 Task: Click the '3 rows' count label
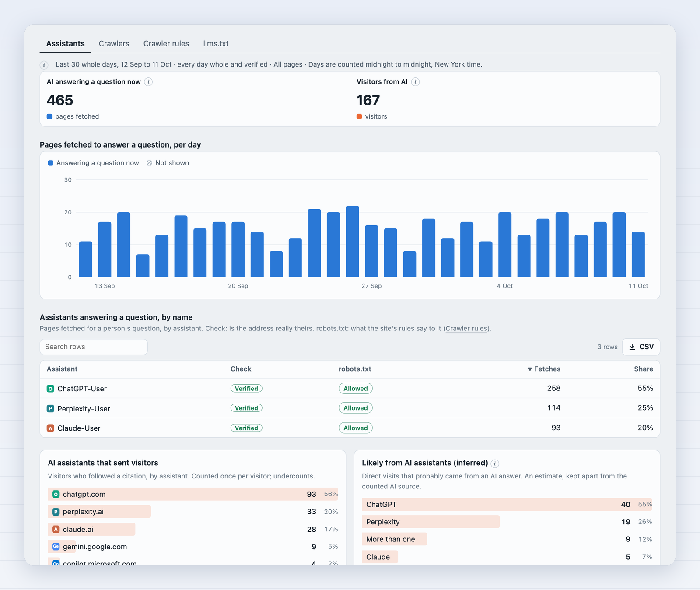click(607, 347)
